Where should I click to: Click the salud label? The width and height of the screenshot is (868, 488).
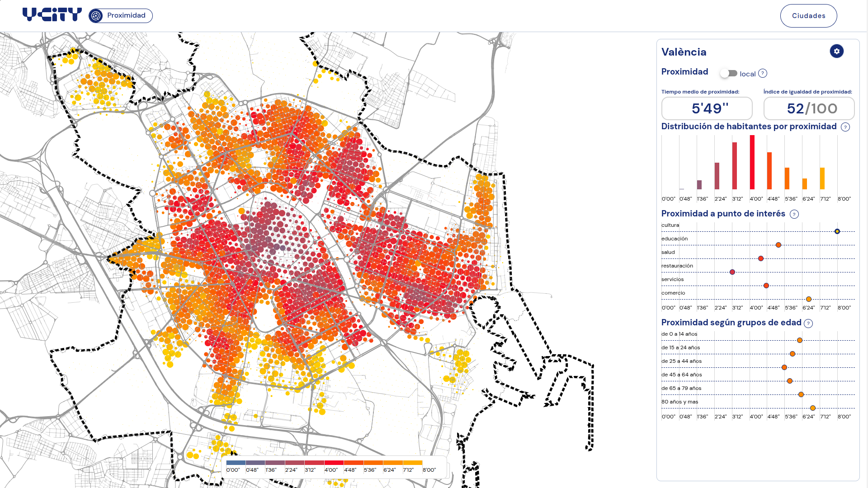point(668,252)
